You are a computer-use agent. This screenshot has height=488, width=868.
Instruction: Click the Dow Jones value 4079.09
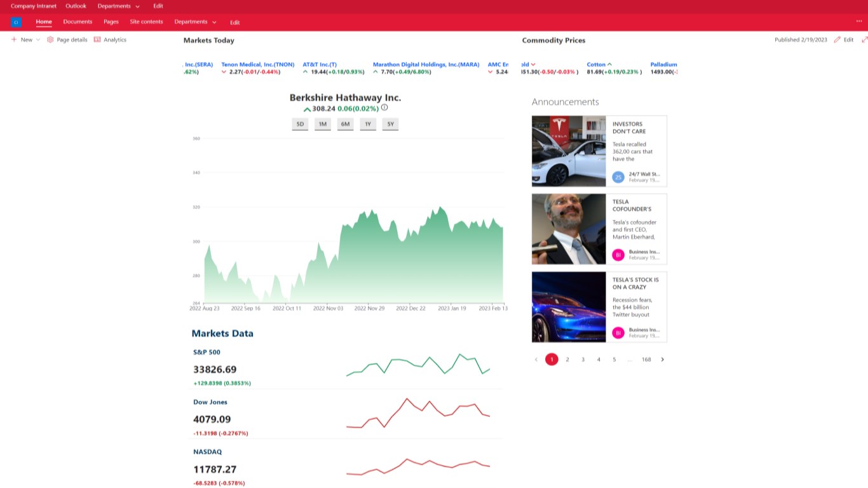click(x=212, y=419)
